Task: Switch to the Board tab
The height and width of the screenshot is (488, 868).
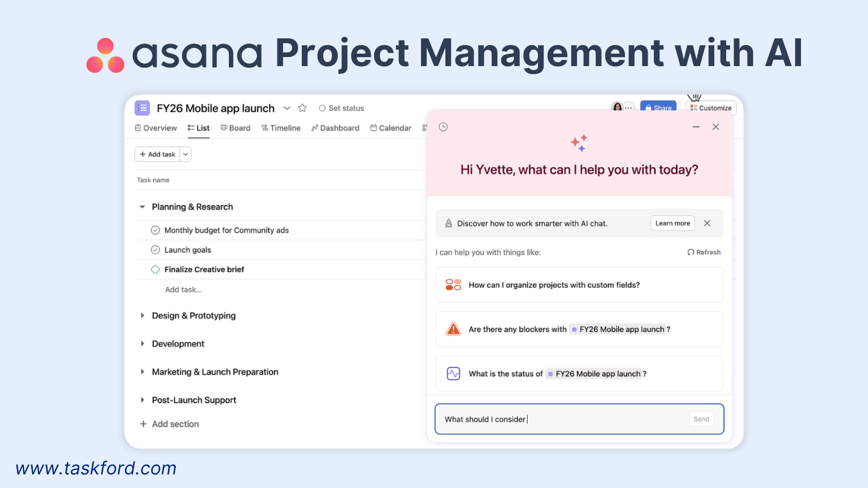Action: (x=236, y=128)
